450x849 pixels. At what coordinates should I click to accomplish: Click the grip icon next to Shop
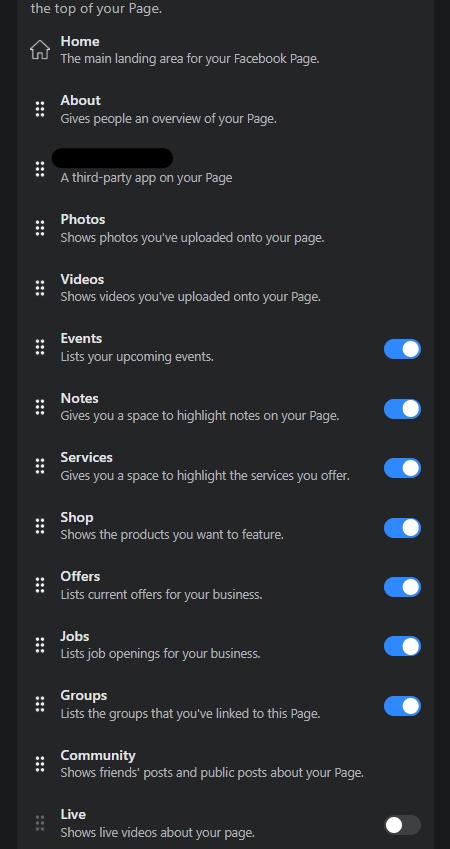pyautogui.click(x=40, y=526)
